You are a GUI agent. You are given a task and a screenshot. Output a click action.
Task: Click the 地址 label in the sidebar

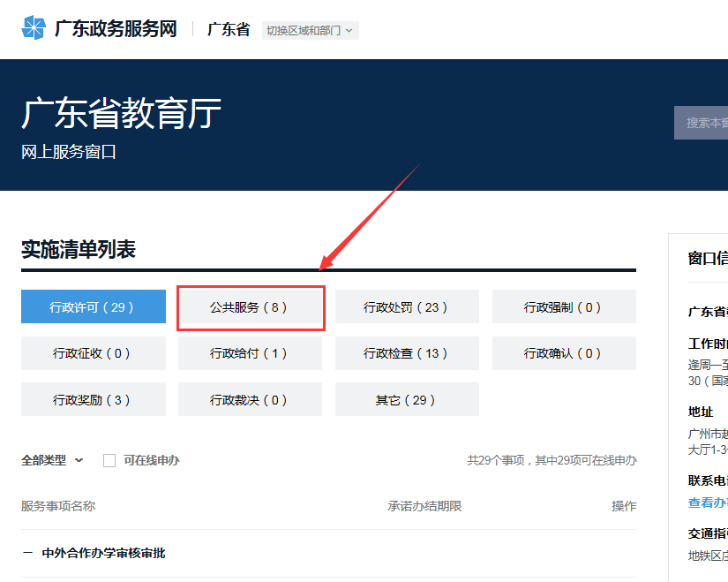[x=700, y=412]
